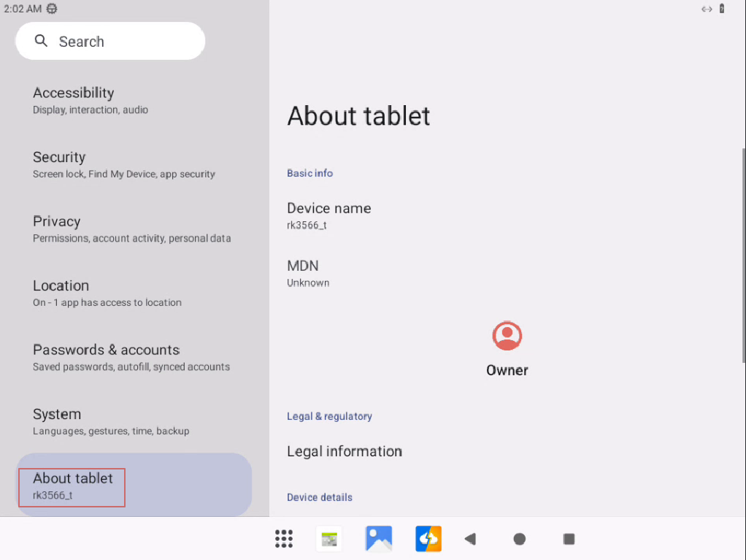Edit the Device name rk3566_t

[329, 215]
